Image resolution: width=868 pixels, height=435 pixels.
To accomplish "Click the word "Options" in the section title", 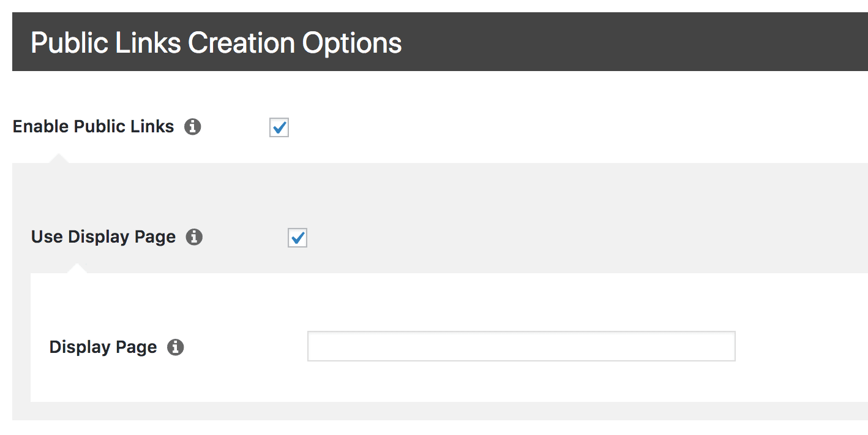I will (x=351, y=43).
